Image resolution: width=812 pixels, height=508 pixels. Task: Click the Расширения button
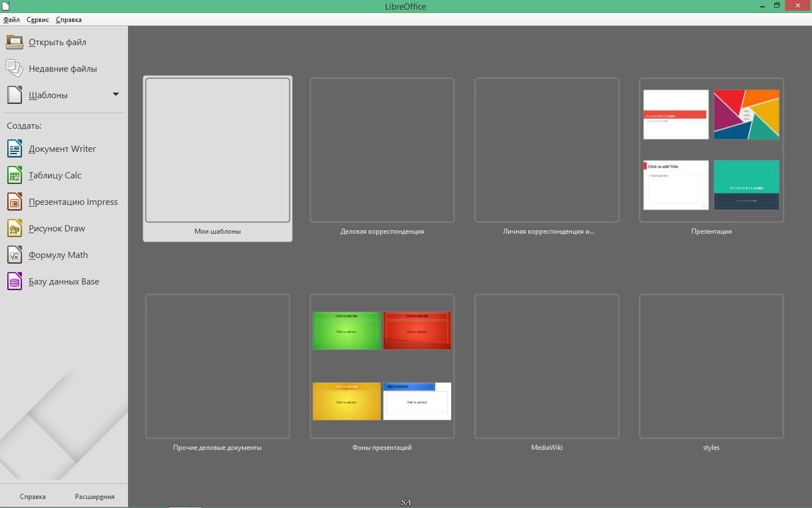point(95,497)
